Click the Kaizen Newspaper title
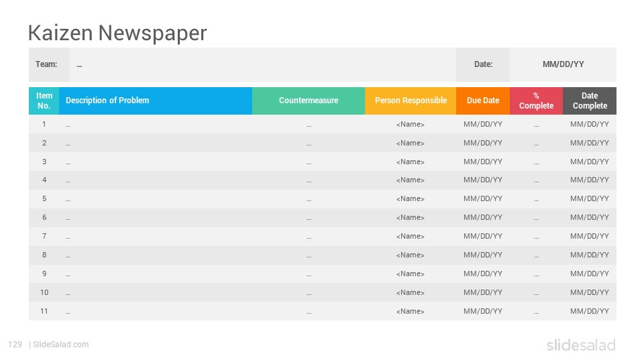Viewport: 644px width, 362px height. 117,33
